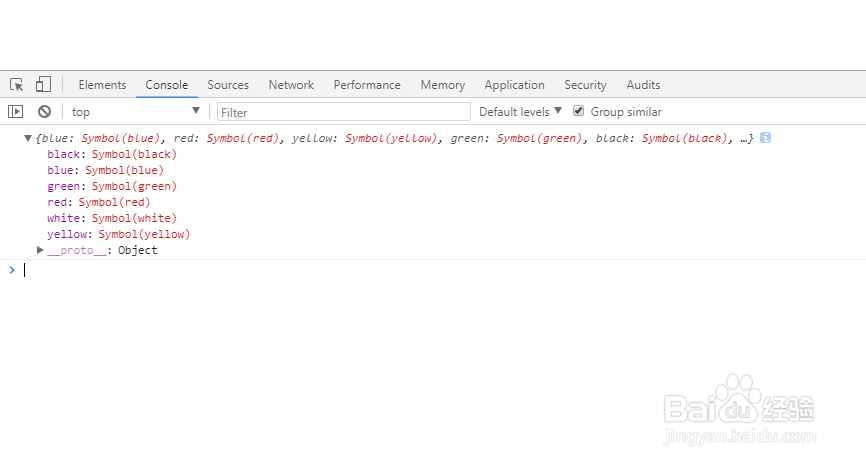Focus the Filter input field
Image resolution: width=866 pixels, height=466 pixels.
[x=344, y=112]
